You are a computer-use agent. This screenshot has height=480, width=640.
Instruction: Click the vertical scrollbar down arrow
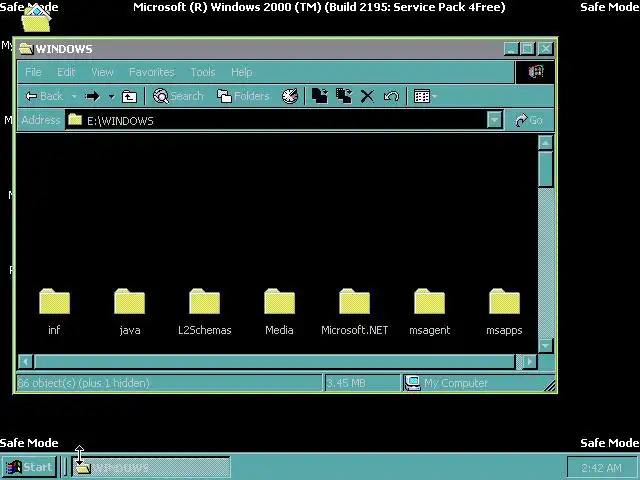[x=546, y=346]
